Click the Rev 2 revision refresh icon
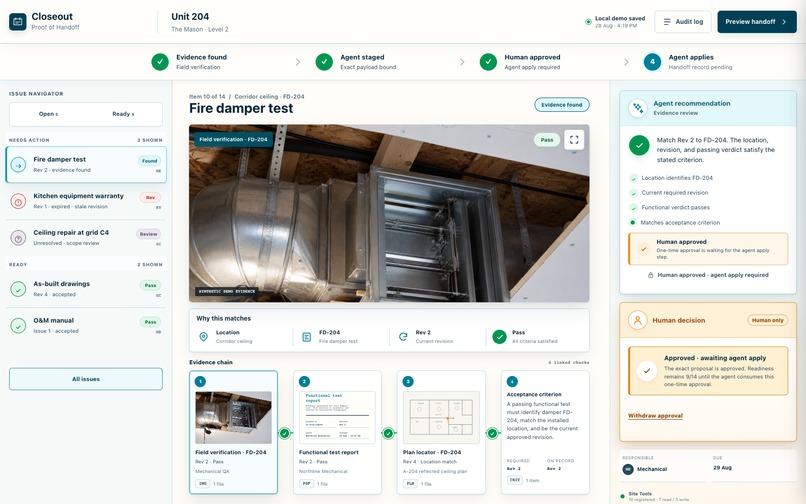The height and width of the screenshot is (504, 806). [404, 337]
